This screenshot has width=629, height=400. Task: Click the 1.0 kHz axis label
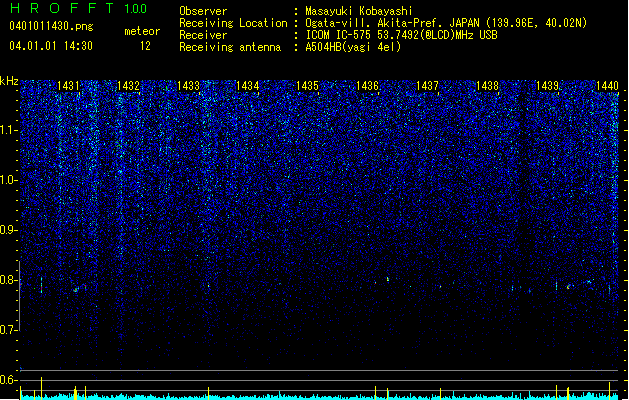8,180
